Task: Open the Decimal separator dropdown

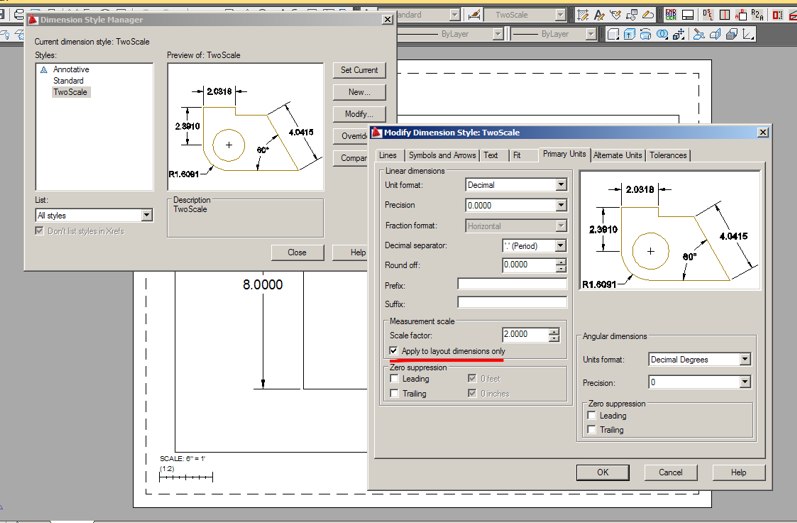Action: click(560, 246)
